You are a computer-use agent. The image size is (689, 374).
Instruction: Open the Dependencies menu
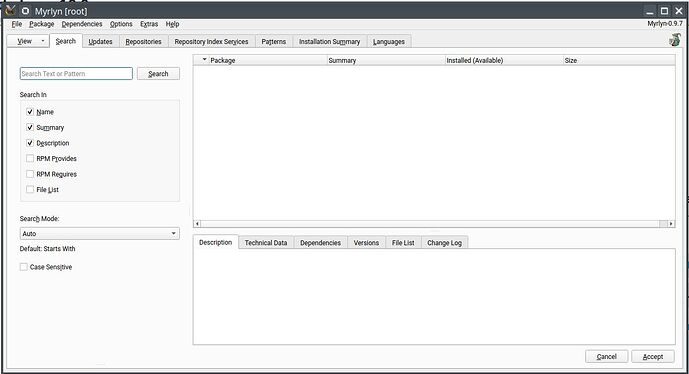(x=82, y=24)
